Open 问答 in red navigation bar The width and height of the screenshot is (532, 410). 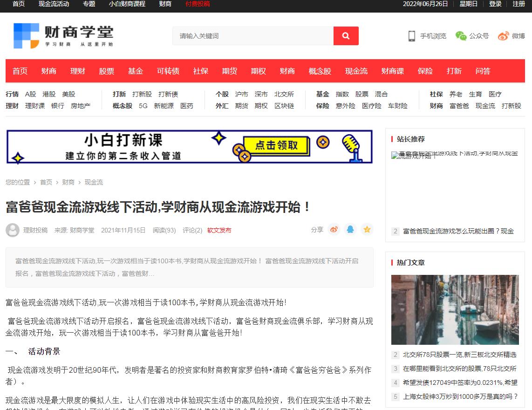click(483, 71)
